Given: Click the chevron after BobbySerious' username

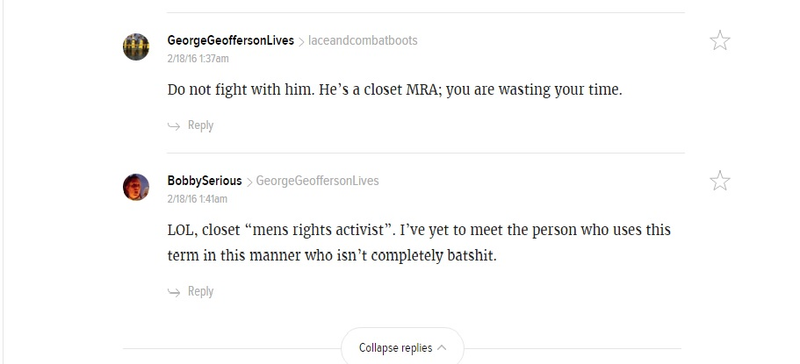Looking at the screenshot, I should tap(249, 182).
